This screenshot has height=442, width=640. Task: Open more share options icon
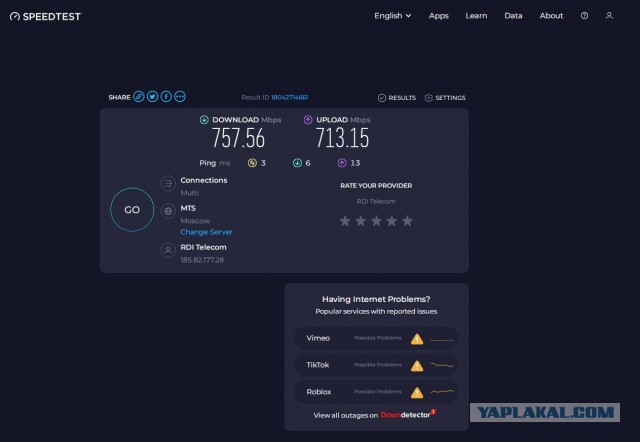coord(180,97)
